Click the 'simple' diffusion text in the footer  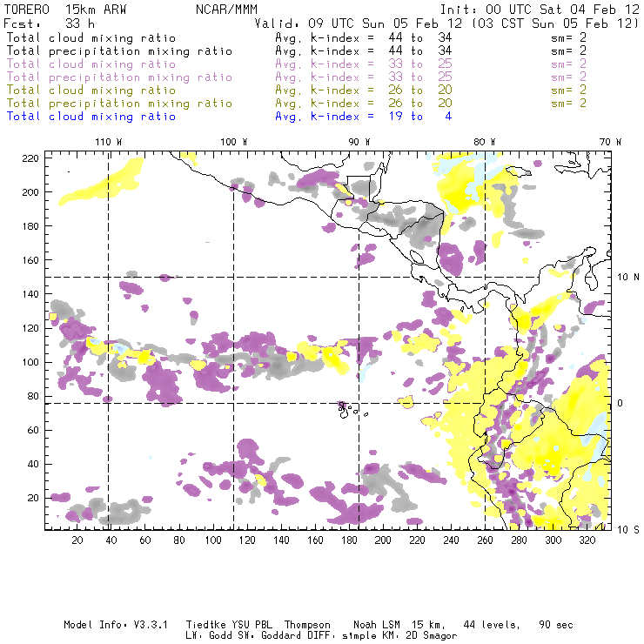(359, 636)
